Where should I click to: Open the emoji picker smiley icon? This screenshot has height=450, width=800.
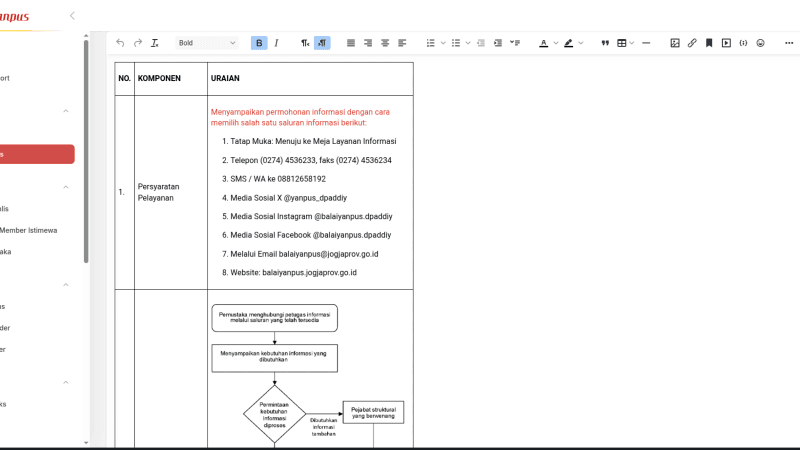click(x=760, y=43)
